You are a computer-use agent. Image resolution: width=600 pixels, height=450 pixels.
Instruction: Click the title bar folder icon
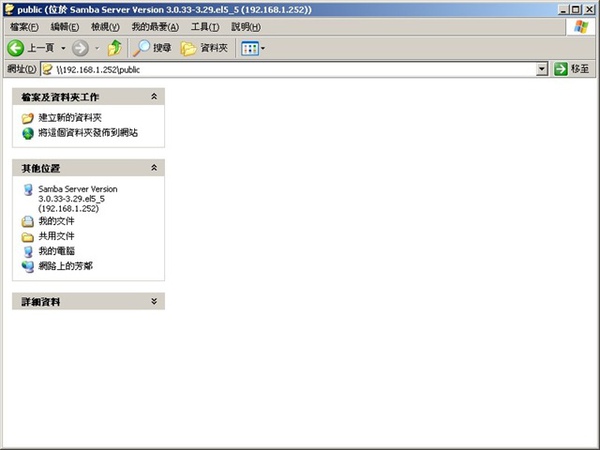[x=9, y=9]
